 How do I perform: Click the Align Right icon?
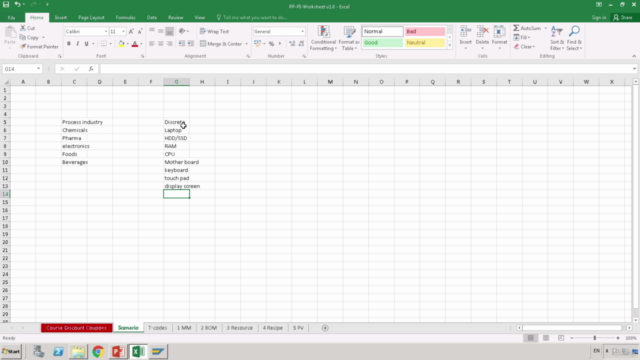pyautogui.click(x=170, y=44)
